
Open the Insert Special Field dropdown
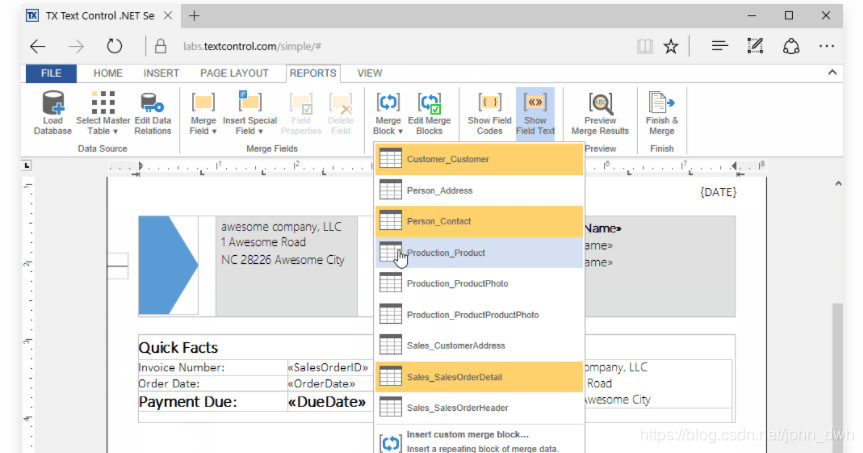coord(250,113)
